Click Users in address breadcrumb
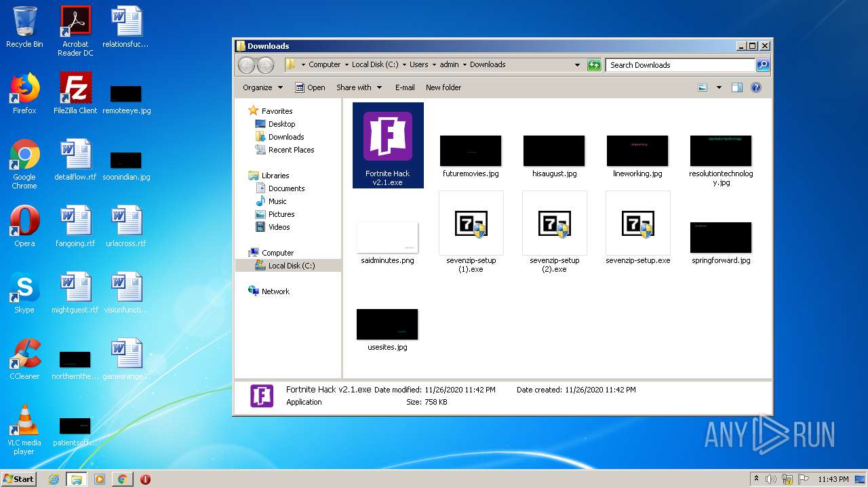 [418, 65]
